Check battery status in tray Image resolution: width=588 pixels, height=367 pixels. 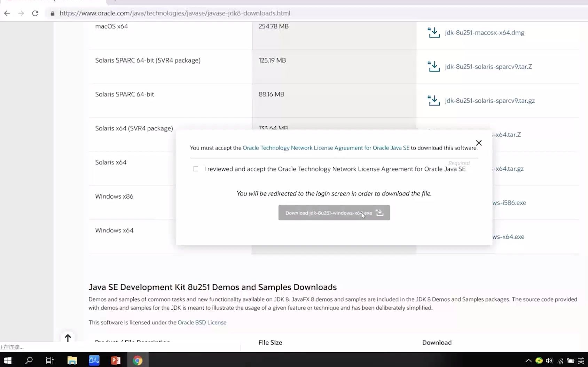[x=571, y=361]
